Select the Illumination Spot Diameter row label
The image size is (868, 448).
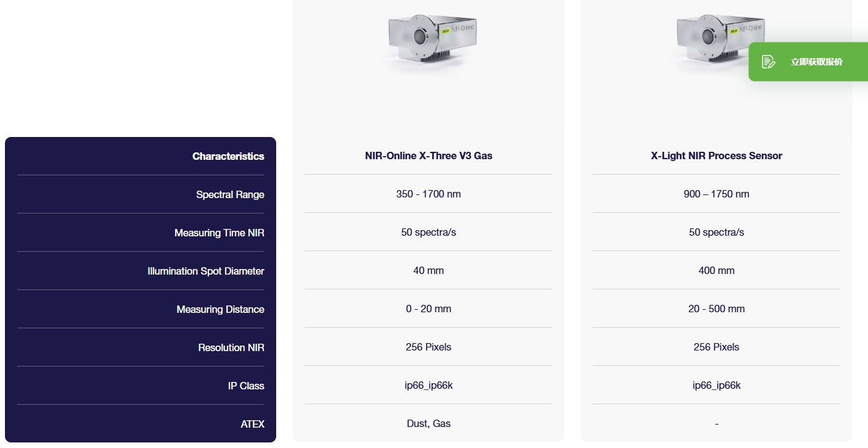pyautogui.click(x=206, y=271)
